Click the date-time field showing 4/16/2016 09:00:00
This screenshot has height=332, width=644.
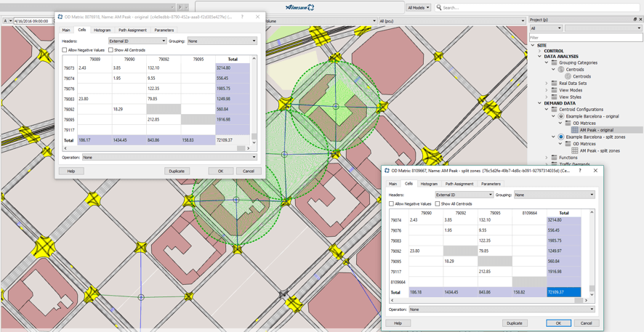pos(34,20)
